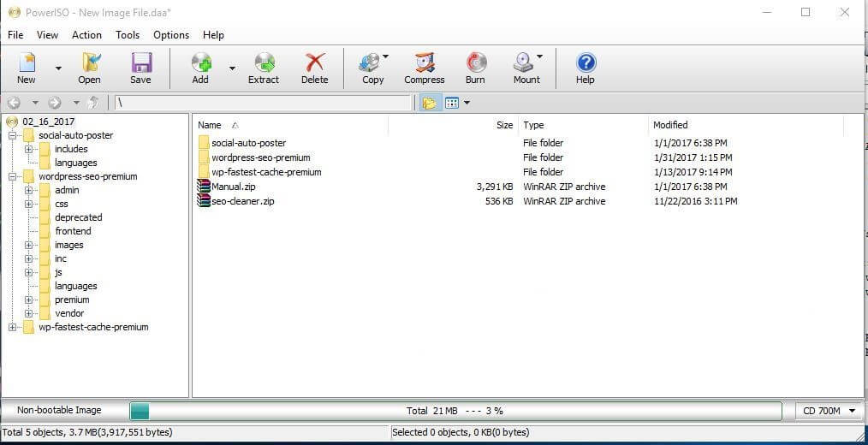Viewport: 868px width, 445px height.
Task: Expand the inc folder in tree
Action: tap(28, 258)
